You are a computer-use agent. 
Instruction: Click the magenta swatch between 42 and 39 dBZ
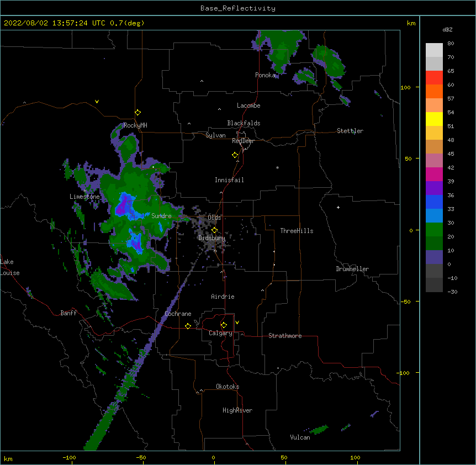pyautogui.click(x=434, y=174)
